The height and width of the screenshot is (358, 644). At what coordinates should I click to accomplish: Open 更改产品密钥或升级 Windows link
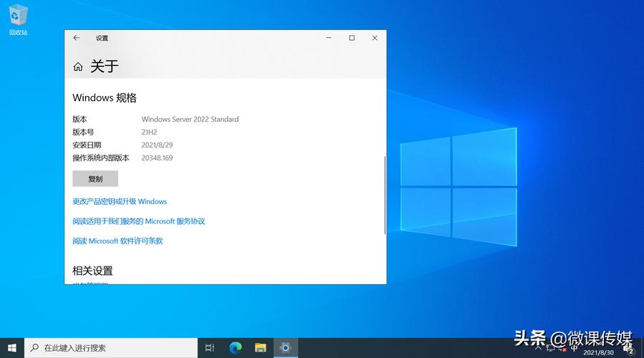click(120, 202)
